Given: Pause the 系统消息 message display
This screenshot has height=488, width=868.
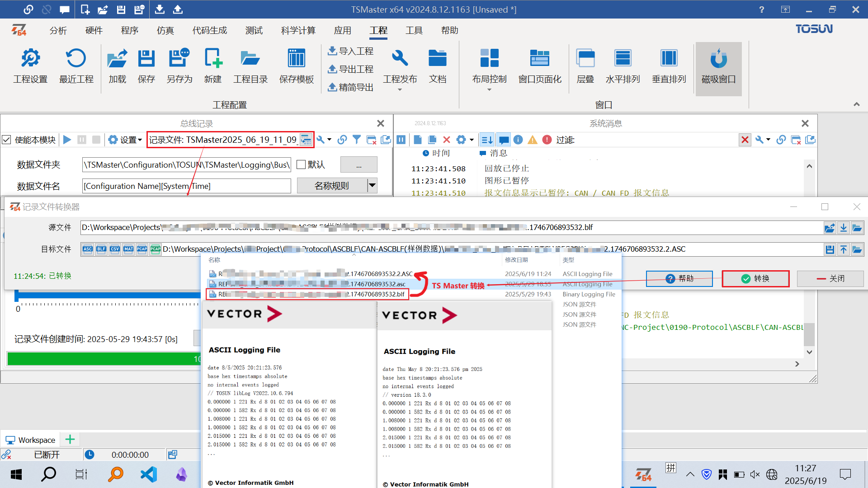Looking at the screenshot, I should [401, 140].
